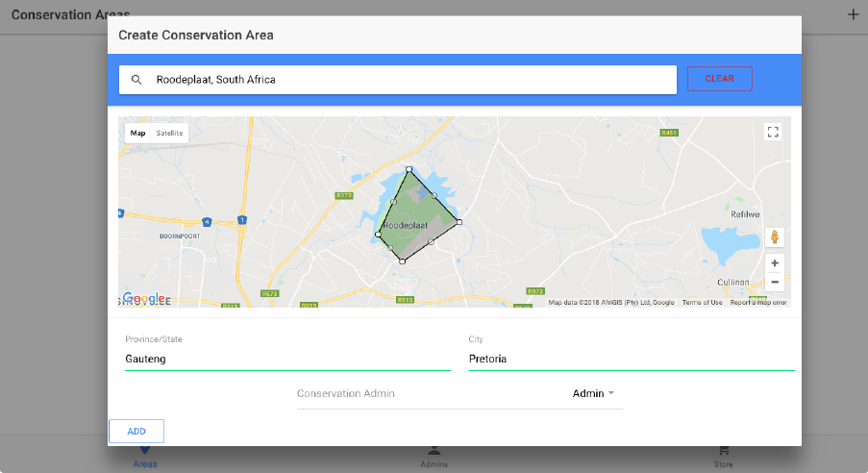This screenshot has height=473, width=868.
Task: Open the map Terms of Use link
Action: 702,303
